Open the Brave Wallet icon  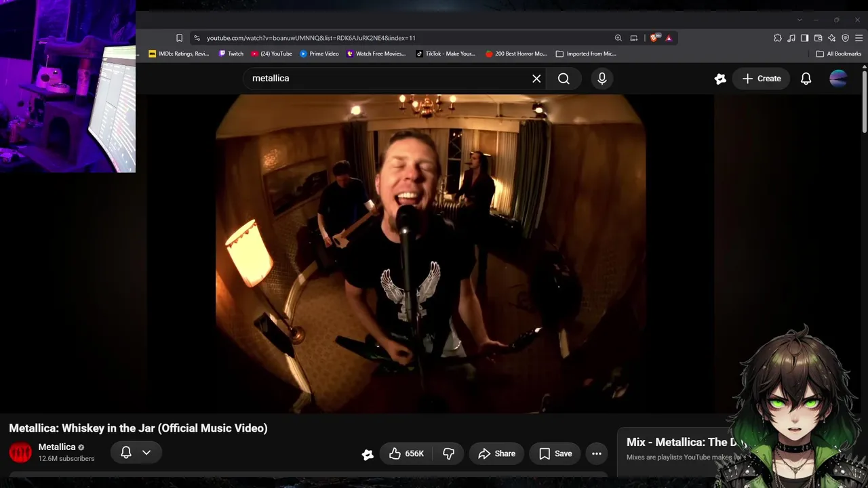818,38
